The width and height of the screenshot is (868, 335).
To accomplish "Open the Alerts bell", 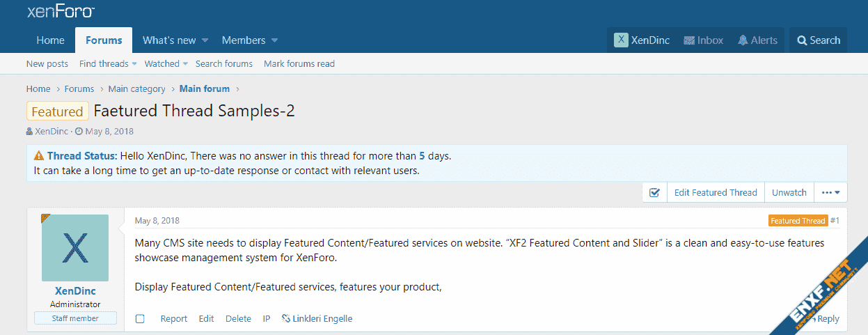I will [x=743, y=40].
